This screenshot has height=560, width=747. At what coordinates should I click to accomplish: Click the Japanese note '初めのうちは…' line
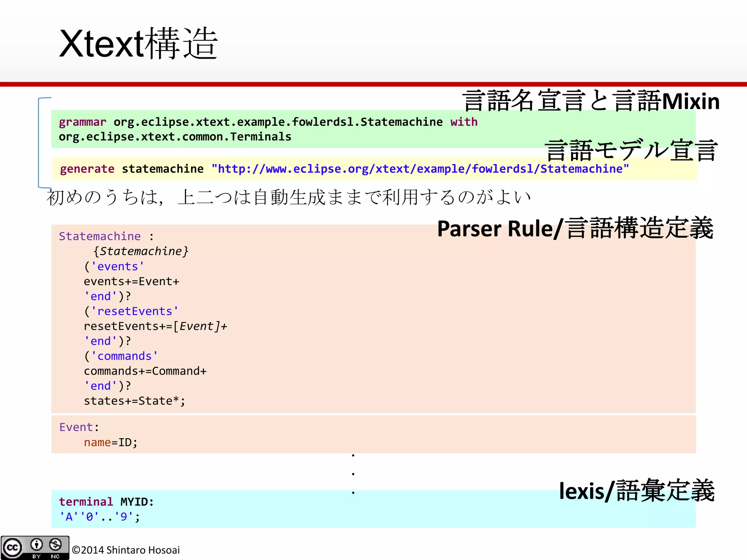coord(289,197)
